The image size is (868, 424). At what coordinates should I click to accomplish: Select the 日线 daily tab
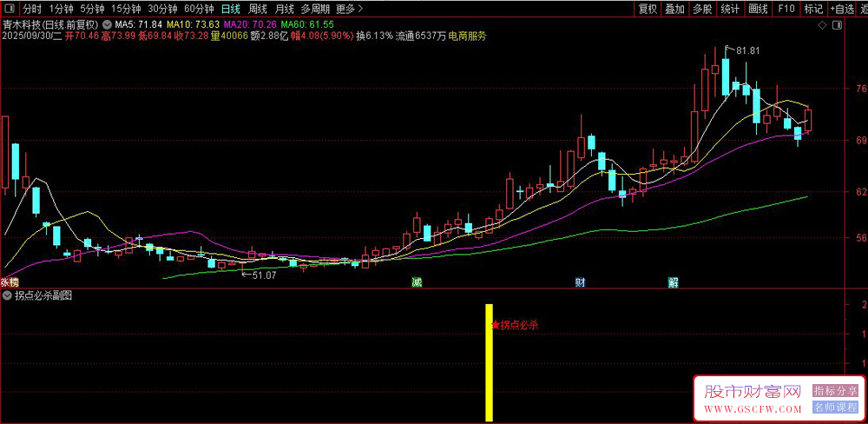pos(230,9)
